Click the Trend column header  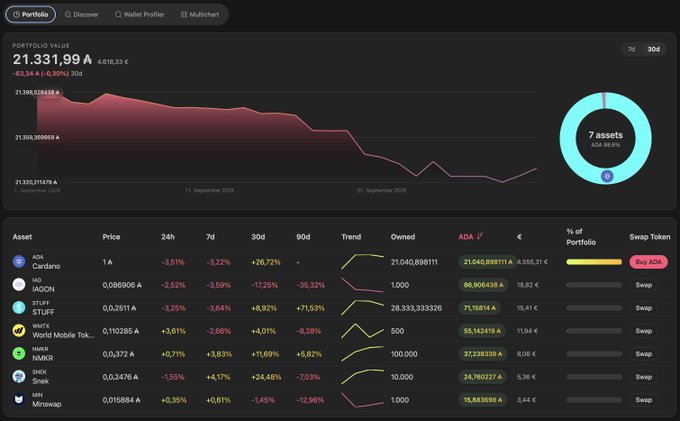pos(351,237)
